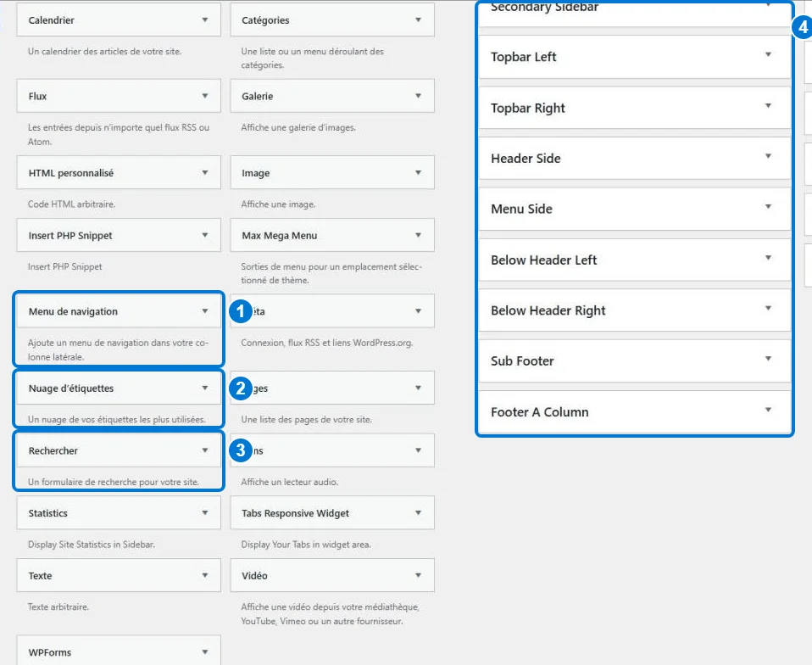Open the Flux widget dropdown arrow

click(205, 96)
